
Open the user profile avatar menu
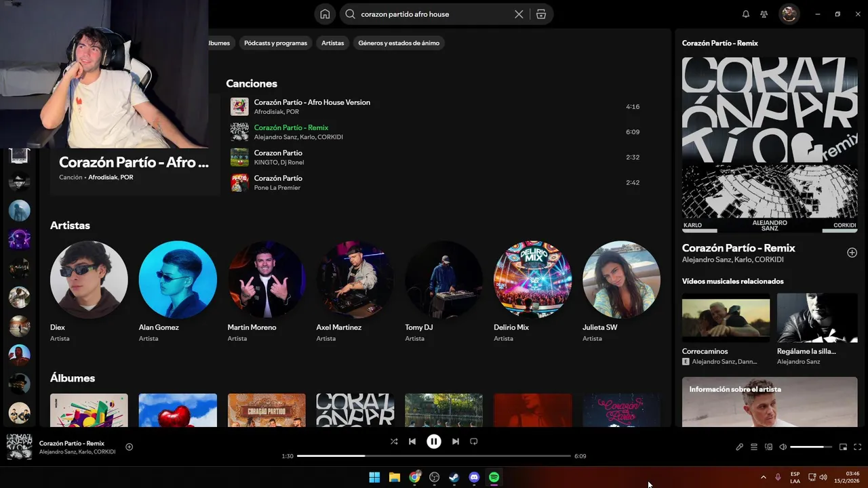coord(789,14)
